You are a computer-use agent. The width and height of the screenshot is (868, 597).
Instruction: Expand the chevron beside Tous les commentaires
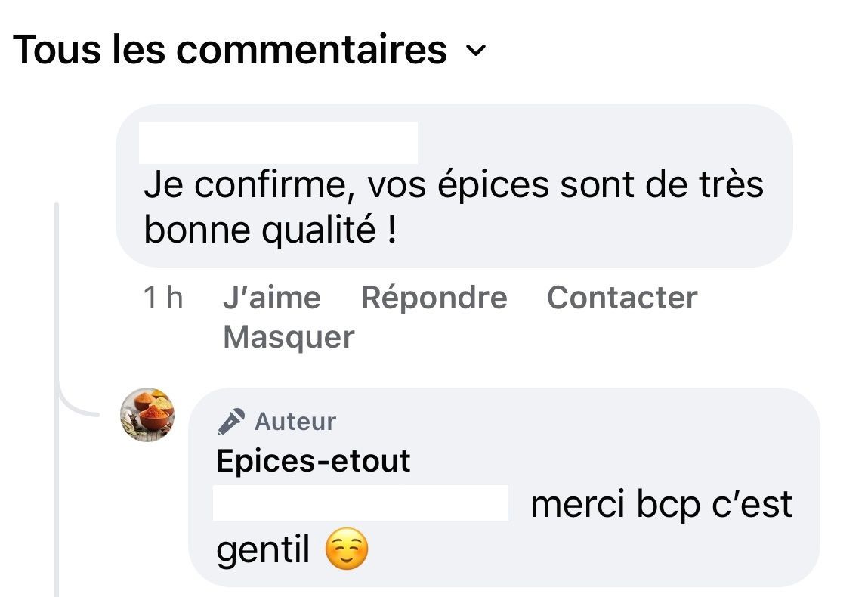tap(476, 51)
